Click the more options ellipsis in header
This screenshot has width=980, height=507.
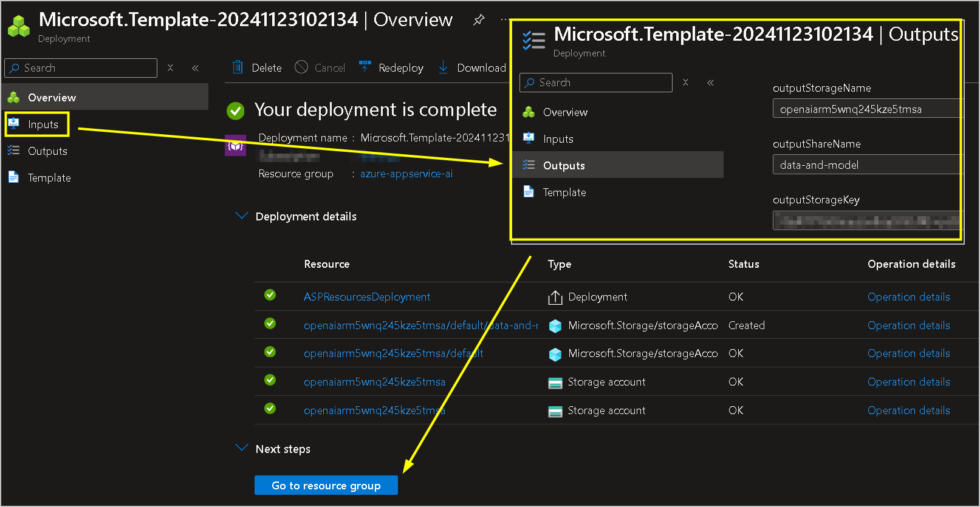[x=504, y=19]
